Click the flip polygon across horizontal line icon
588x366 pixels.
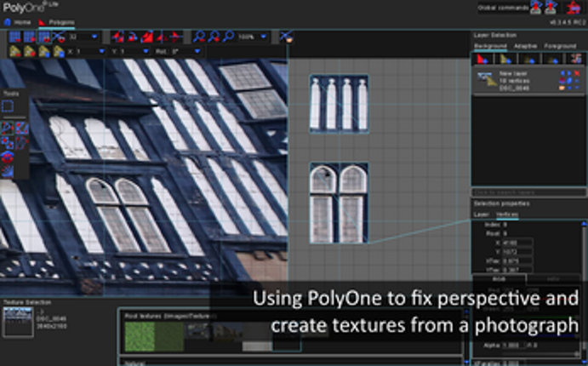175,37
